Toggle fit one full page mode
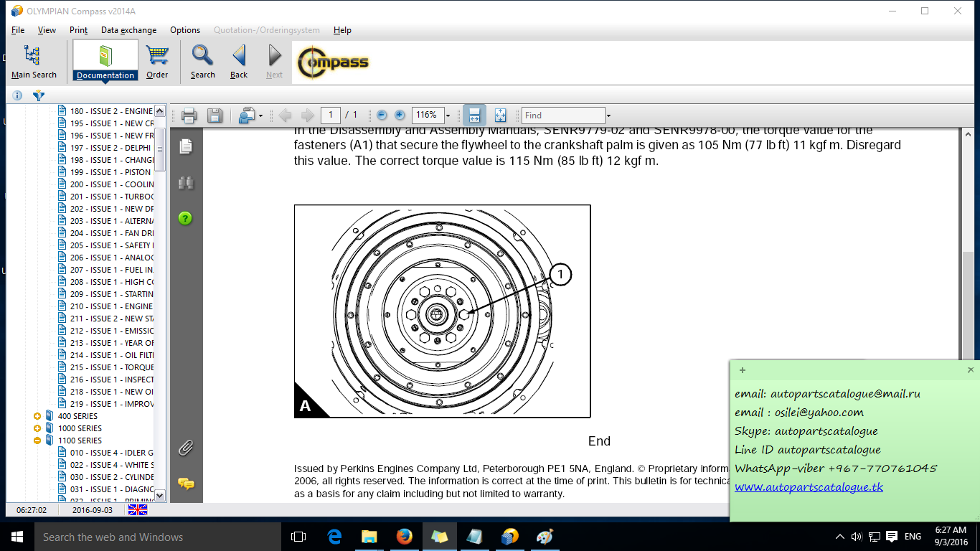Screen dimensions: 980x551 pyautogui.click(x=501, y=116)
